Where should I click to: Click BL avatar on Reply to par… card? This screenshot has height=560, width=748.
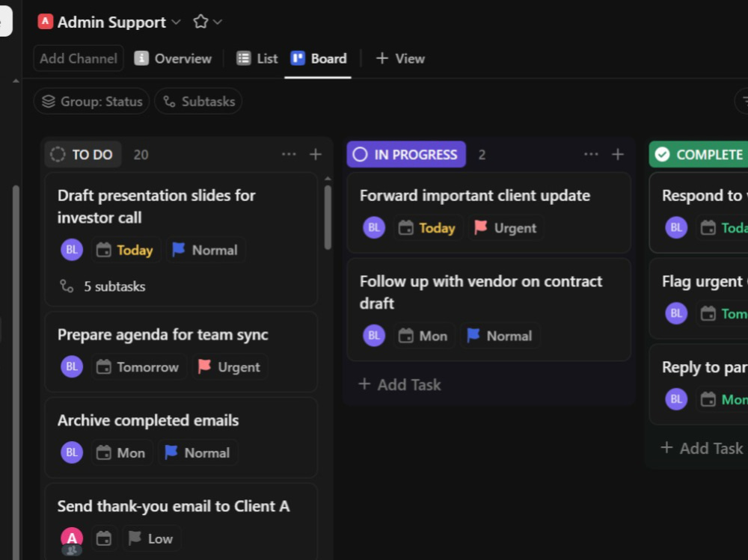(676, 399)
